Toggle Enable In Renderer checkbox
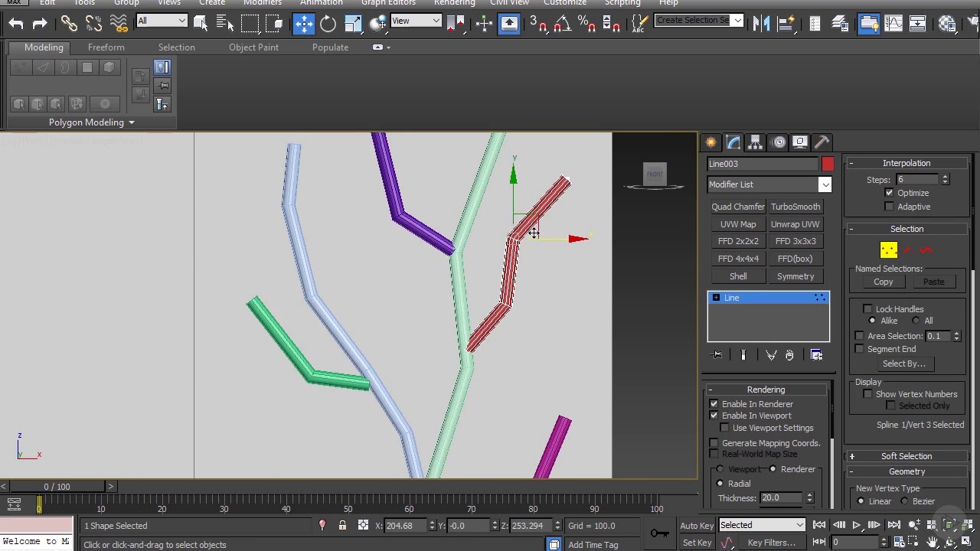This screenshot has height=551, width=980. pyautogui.click(x=714, y=404)
